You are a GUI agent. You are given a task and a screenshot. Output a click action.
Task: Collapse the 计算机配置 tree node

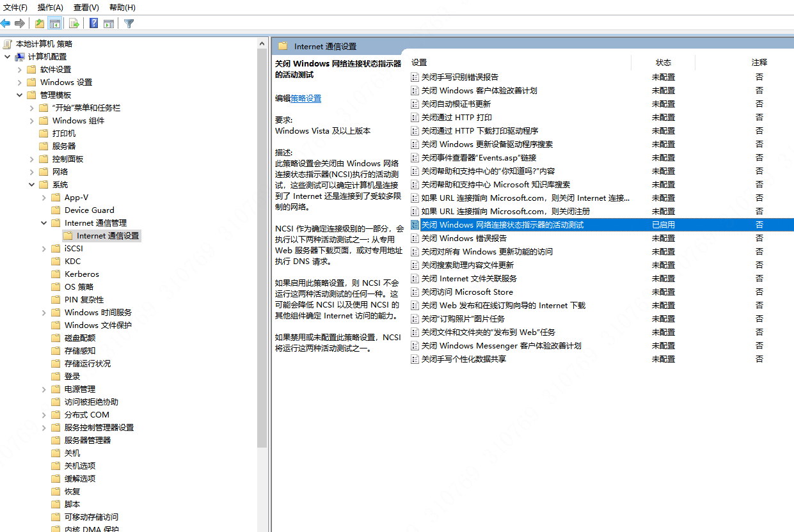pyautogui.click(x=7, y=57)
